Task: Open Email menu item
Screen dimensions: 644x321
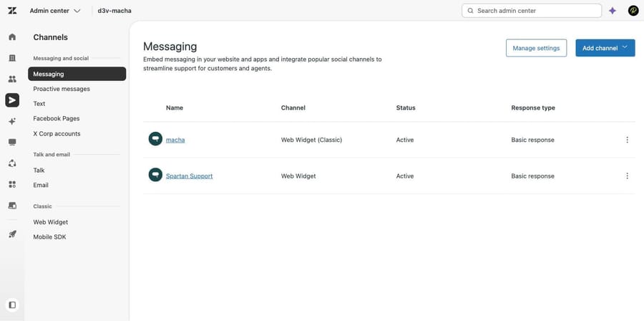Action: click(x=41, y=185)
